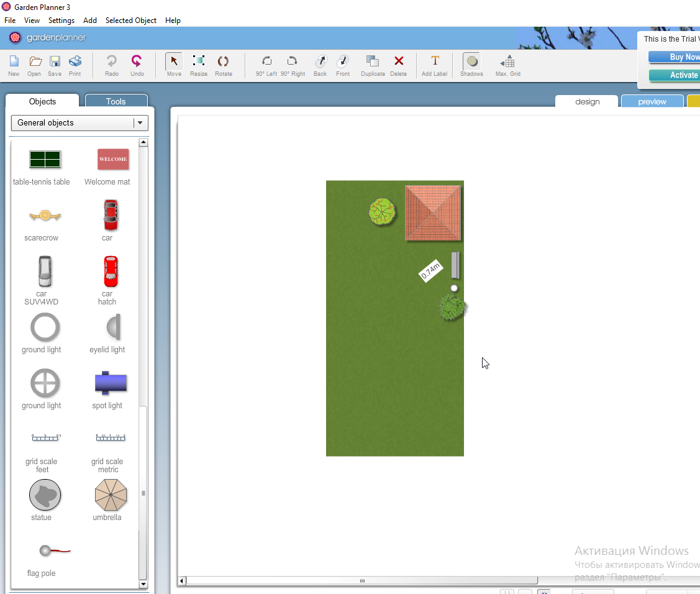Switch to the preview tab

coord(652,101)
